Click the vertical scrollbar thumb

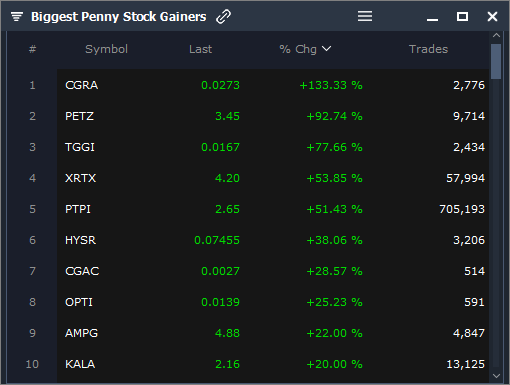[x=496, y=61]
